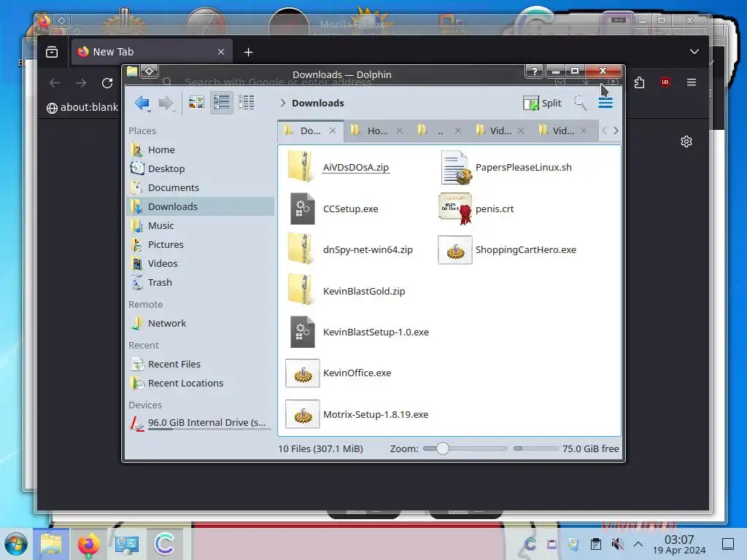Screen dimensions: 747x560
Task: Close Firefox New Tab tab
Action: [x=221, y=52]
